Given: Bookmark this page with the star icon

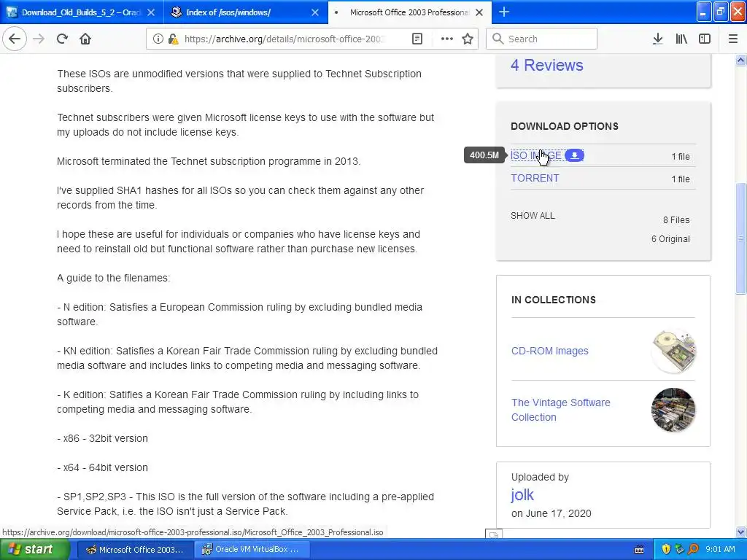Looking at the screenshot, I should tap(468, 39).
